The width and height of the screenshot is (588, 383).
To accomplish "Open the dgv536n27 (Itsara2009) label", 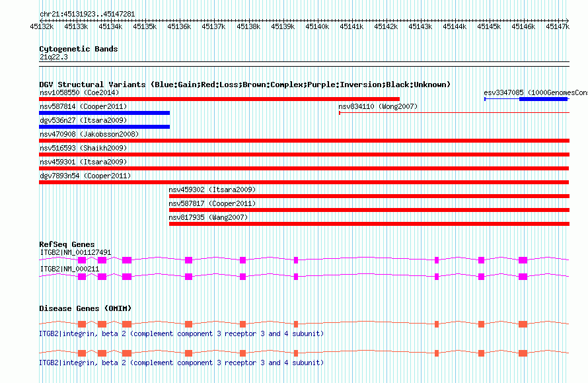I will click(83, 120).
